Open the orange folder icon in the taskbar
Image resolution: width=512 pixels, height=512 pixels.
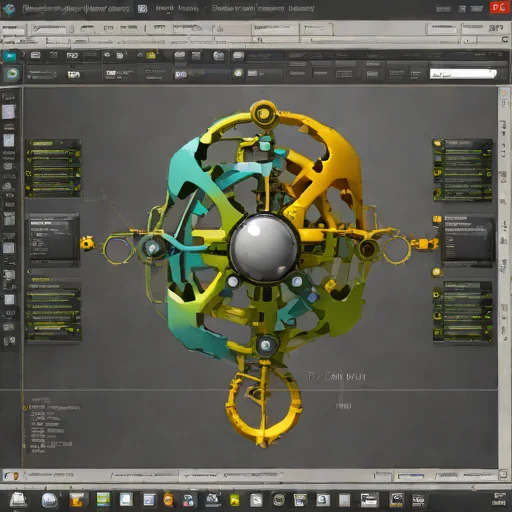coord(77,500)
